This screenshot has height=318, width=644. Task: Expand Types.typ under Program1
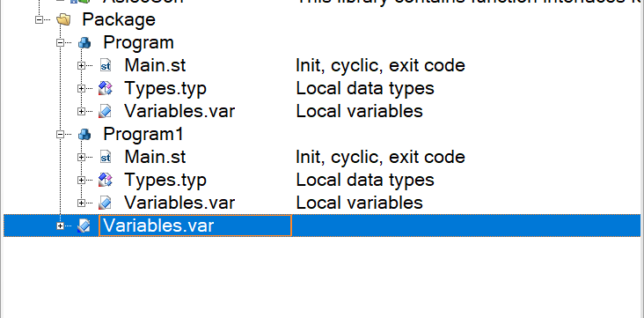click(81, 181)
